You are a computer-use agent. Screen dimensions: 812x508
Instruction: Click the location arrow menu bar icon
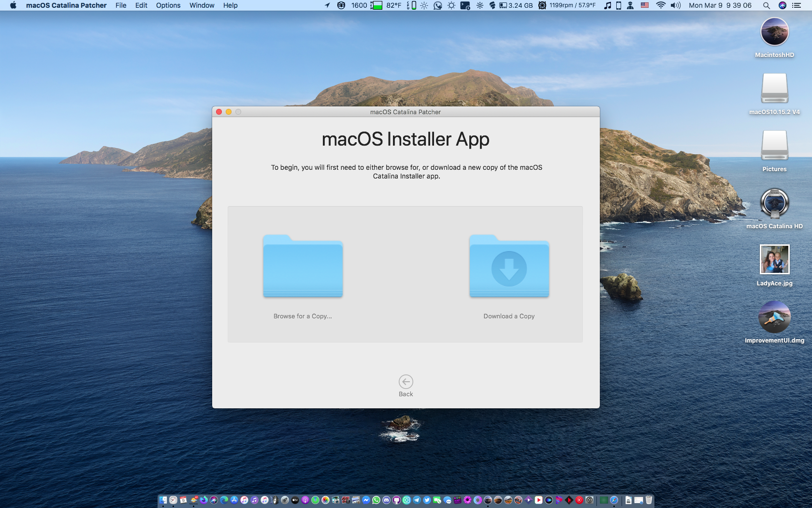327,5
